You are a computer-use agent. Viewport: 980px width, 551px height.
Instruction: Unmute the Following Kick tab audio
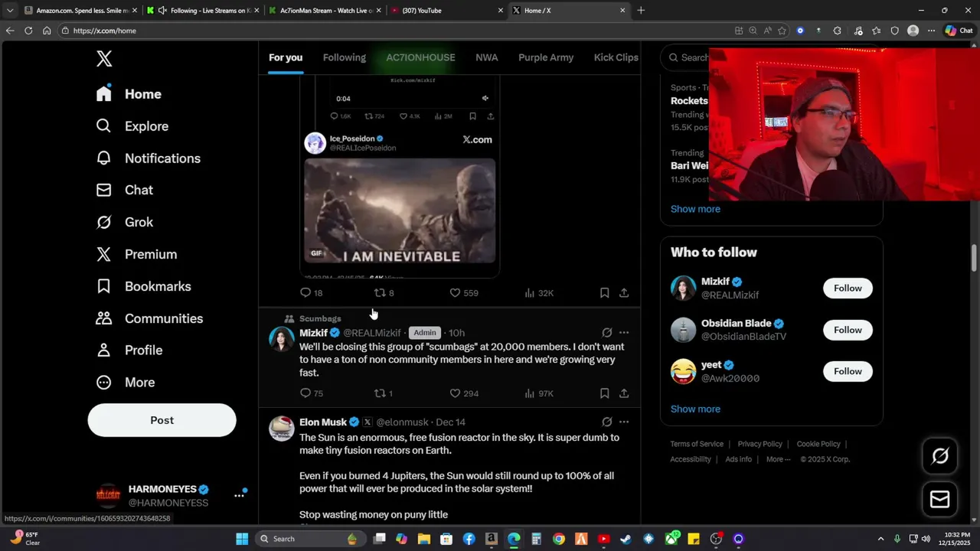point(162,11)
